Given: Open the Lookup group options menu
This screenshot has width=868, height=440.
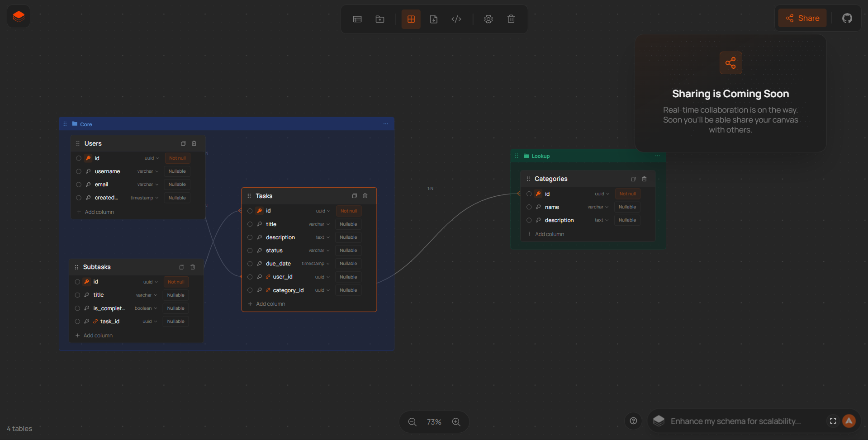Looking at the screenshot, I should coord(658,156).
